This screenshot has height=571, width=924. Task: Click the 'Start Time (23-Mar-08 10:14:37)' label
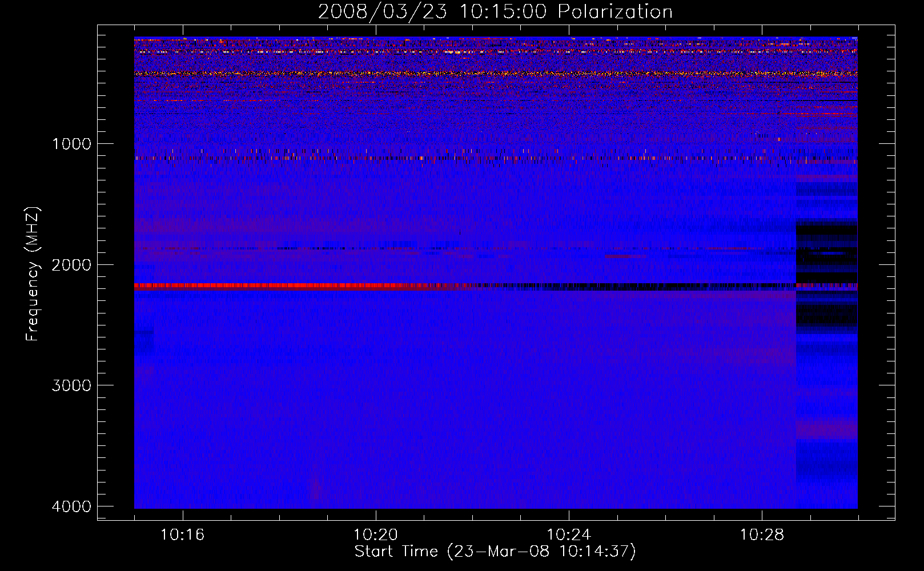[495, 552]
